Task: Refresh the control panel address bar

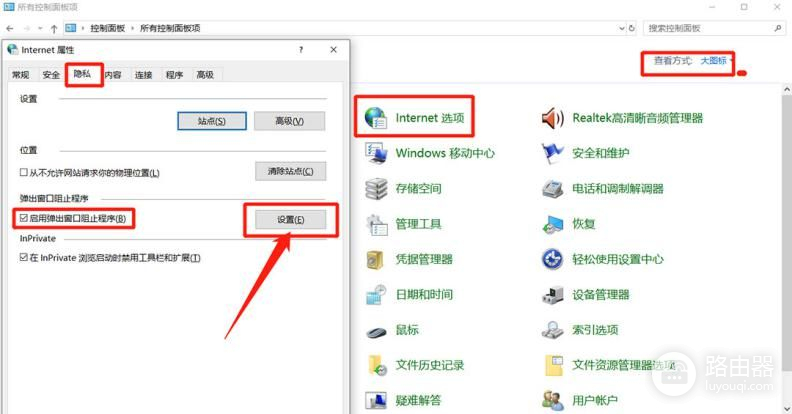Action: [631, 28]
